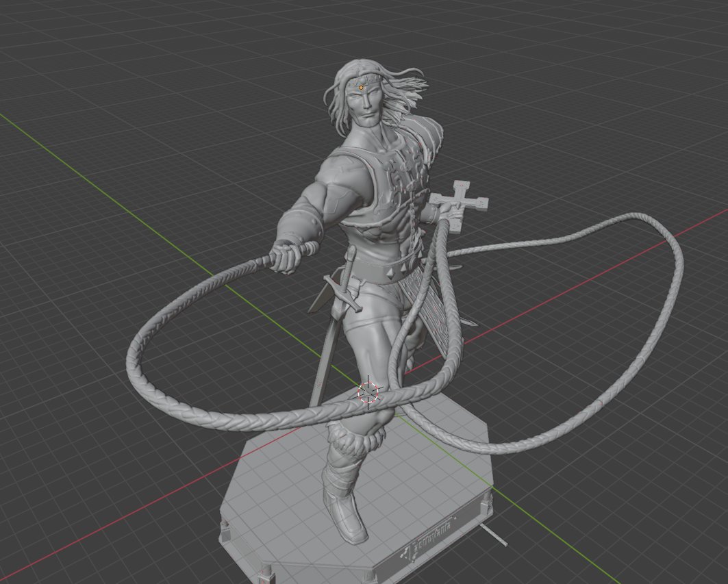This screenshot has height=584, width=728.
Task: Click the figure's face
Action: (x=366, y=105)
